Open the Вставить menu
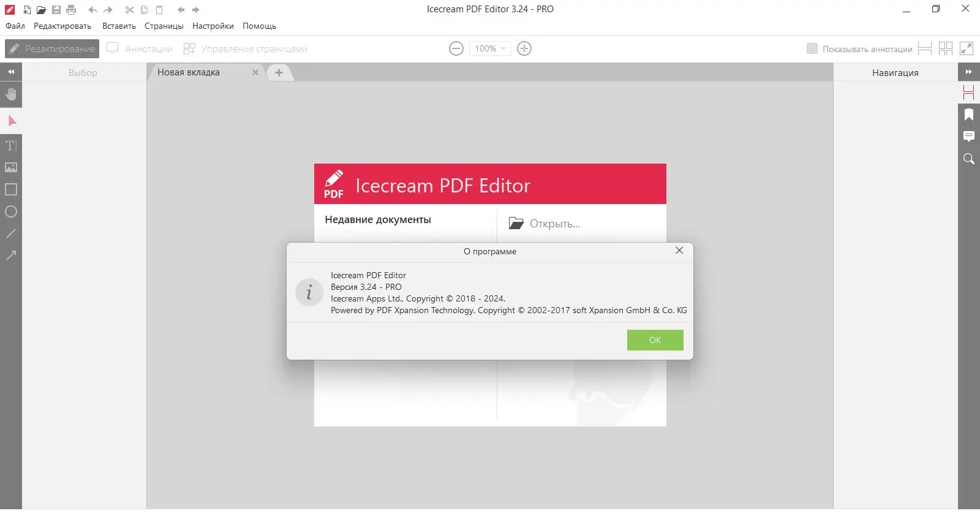Image resolution: width=980 pixels, height=527 pixels. pos(119,26)
